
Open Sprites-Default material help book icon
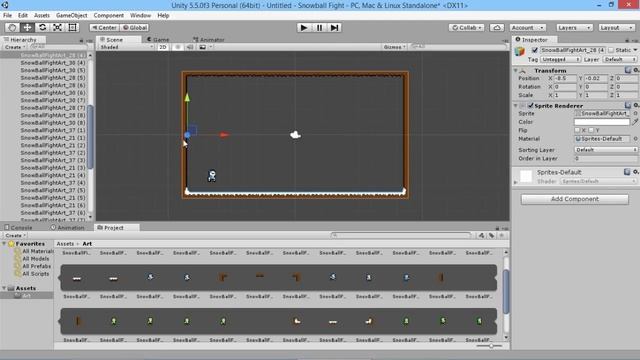click(627, 172)
